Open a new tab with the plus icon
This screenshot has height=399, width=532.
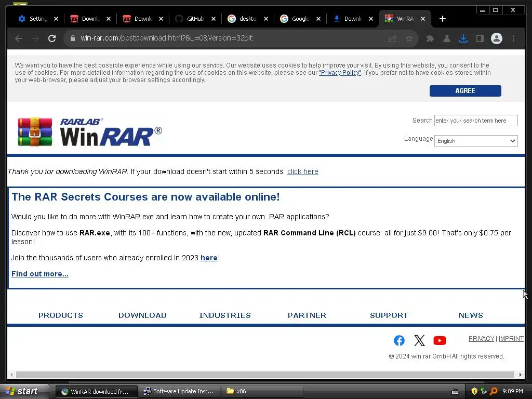[443, 19]
